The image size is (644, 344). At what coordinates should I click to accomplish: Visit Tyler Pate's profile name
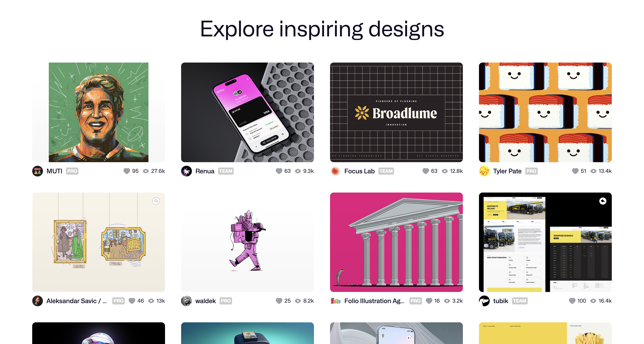pos(507,171)
